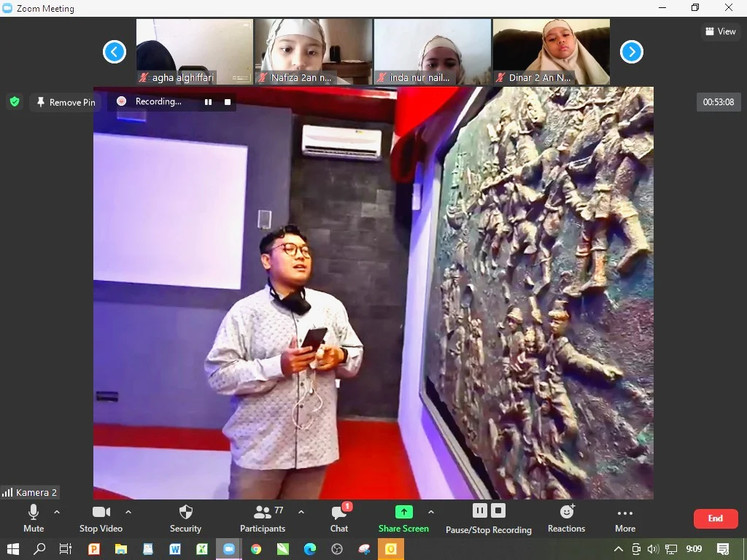Pause recording from the bottom toolbar

click(x=479, y=510)
